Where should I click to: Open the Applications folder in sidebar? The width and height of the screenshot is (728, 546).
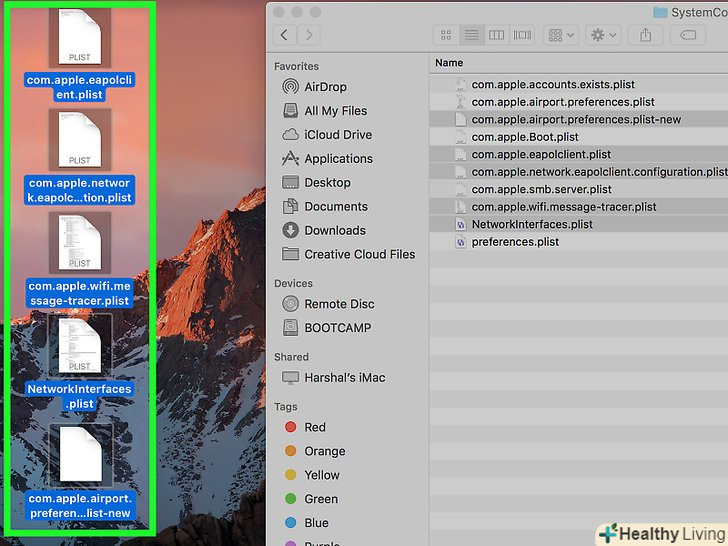338,159
